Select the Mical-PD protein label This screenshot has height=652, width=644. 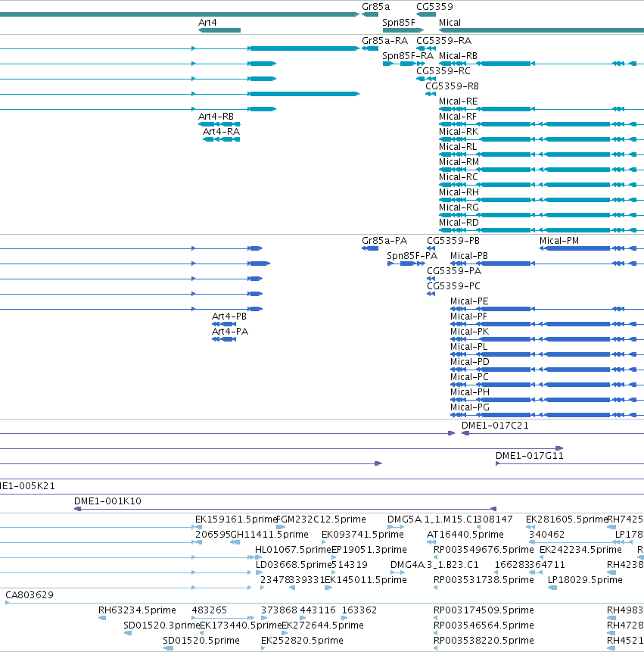tap(469, 362)
